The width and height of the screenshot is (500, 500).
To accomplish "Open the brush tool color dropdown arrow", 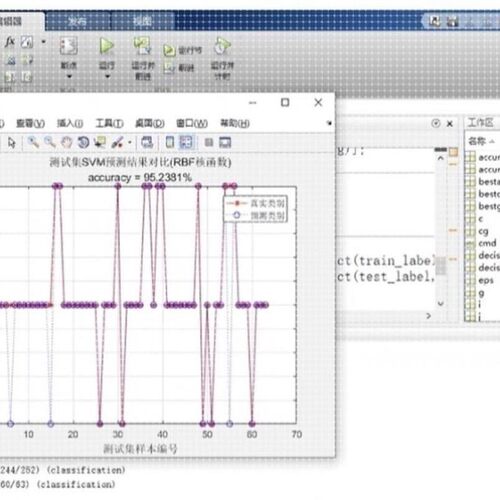I will pos(130,143).
